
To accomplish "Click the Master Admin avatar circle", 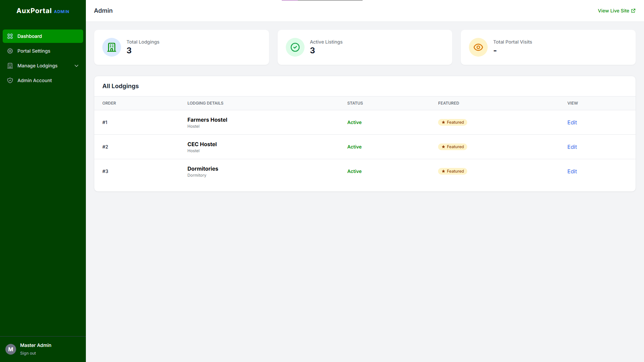I will (11, 349).
